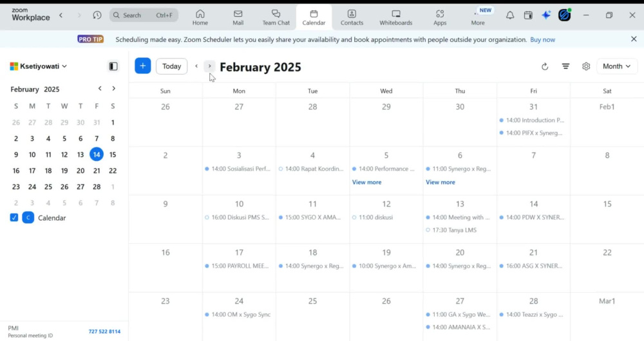Screen dimensions: 644x341
Task: Open 14:00 Teazzi x Sygo event
Action: (533, 315)
